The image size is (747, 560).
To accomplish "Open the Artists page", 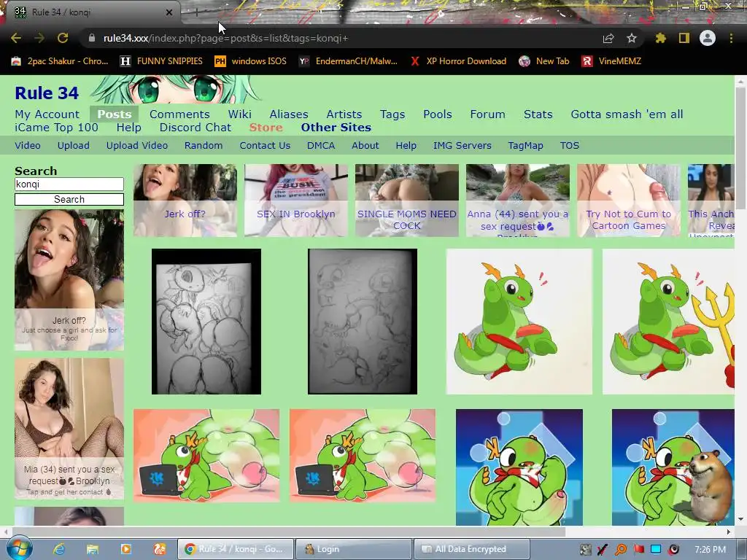I will 344,114.
